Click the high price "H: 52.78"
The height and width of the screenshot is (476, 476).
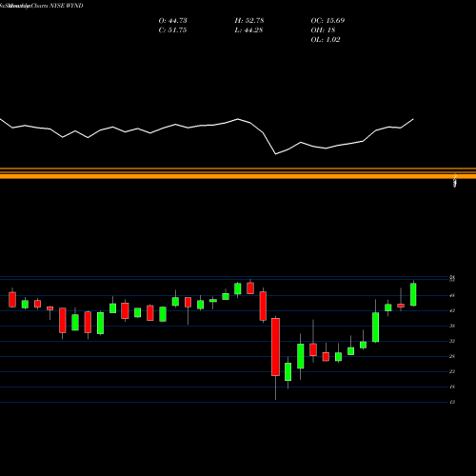click(249, 21)
